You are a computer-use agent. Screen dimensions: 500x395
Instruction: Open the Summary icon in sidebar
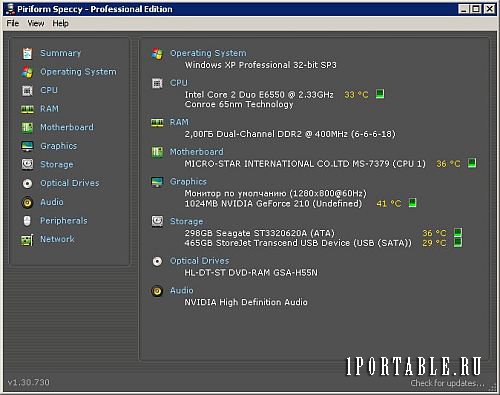pos(27,53)
